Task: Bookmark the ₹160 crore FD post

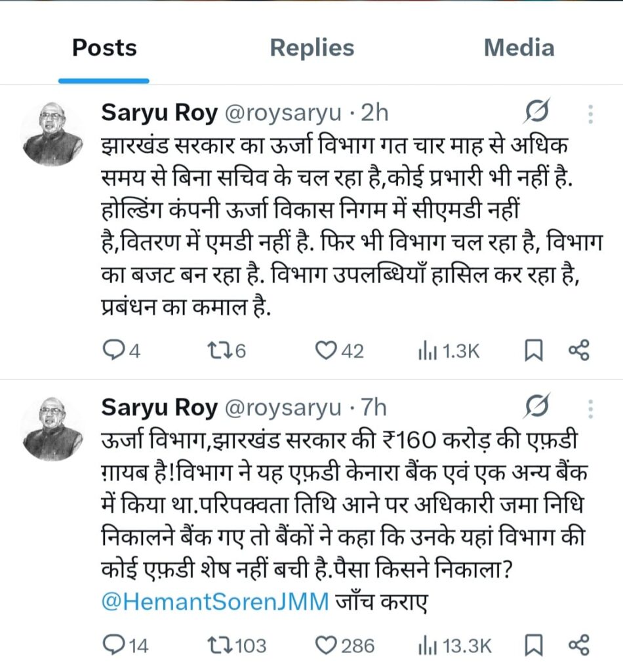Action: (x=534, y=646)
